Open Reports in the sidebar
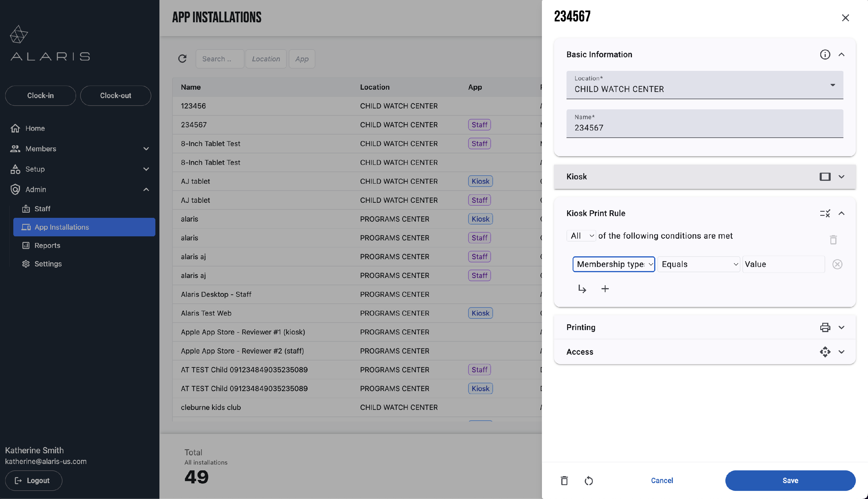Viewport: 868px width, 499px height. 47,245
